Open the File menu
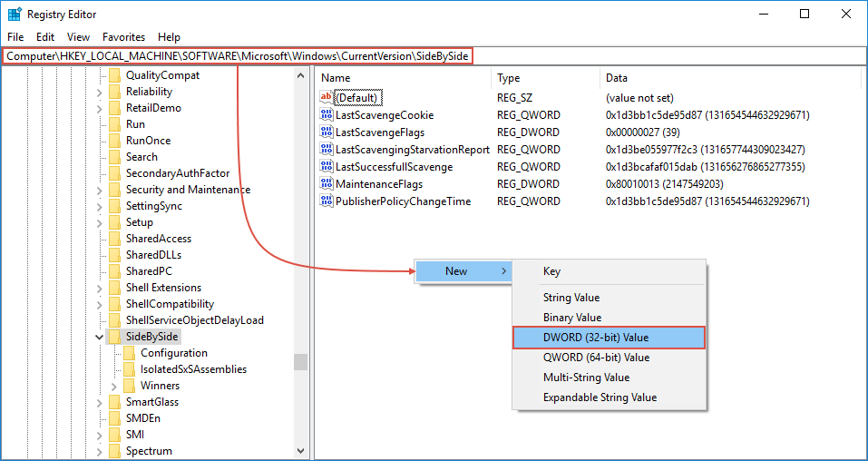 point(15,37)
